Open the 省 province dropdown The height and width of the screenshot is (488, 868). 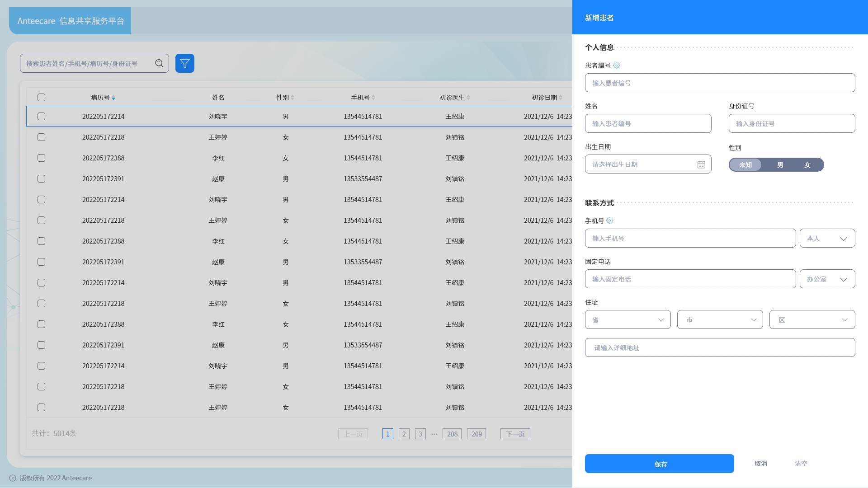pos(627,320)
